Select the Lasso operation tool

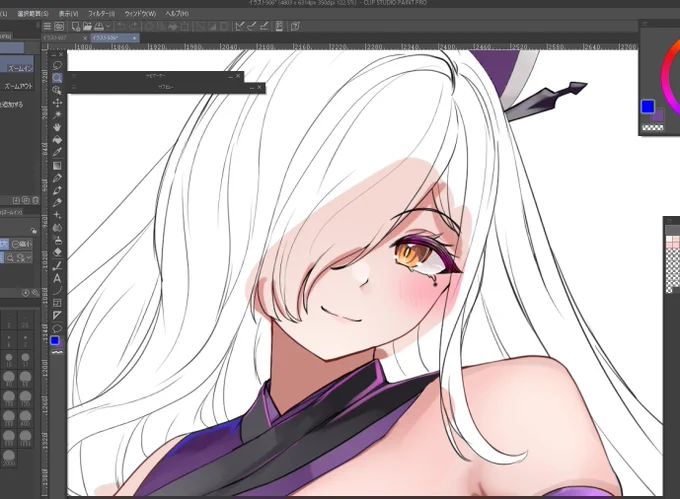coord(57,65)
